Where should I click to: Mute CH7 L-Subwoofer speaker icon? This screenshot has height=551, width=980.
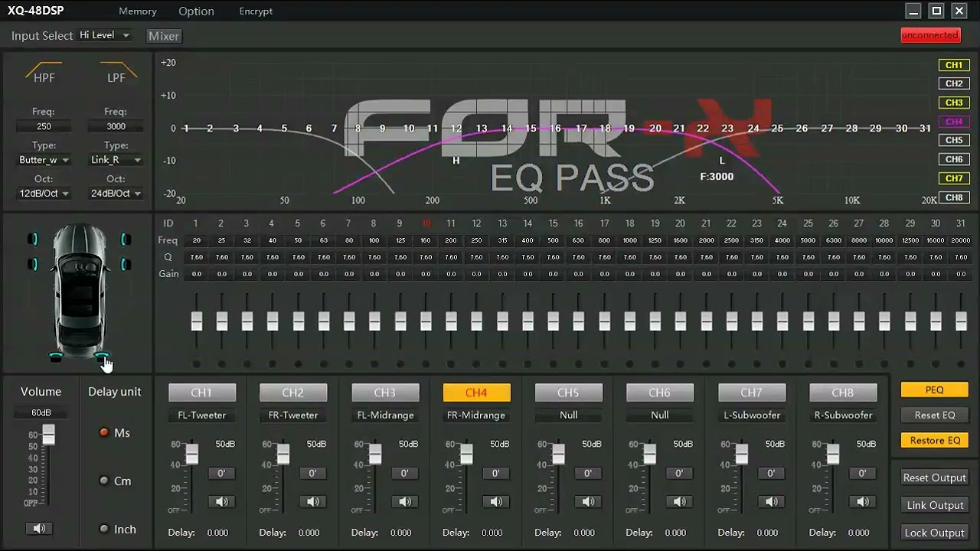(771, 502)
